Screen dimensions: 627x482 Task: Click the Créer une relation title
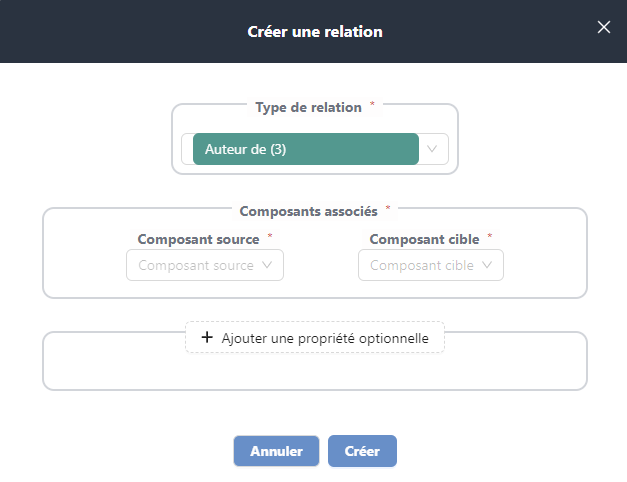[x=314, y=31]
